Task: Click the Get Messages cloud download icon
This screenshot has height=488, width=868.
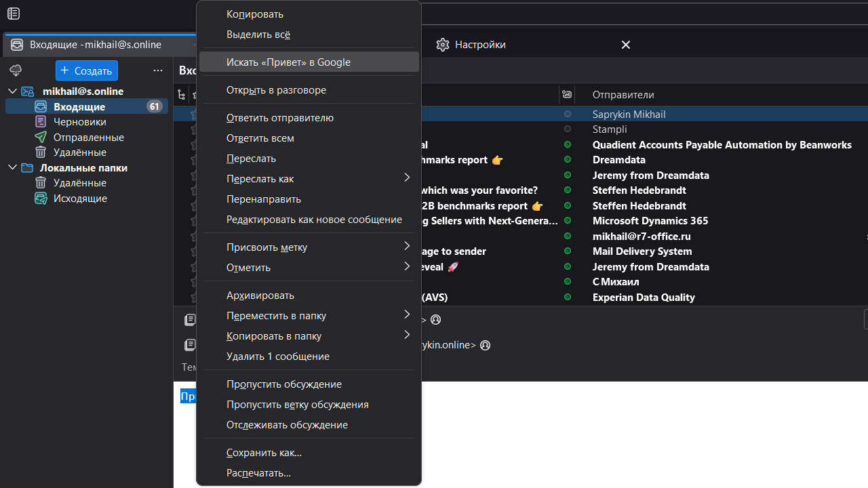Action: [16, 70]
